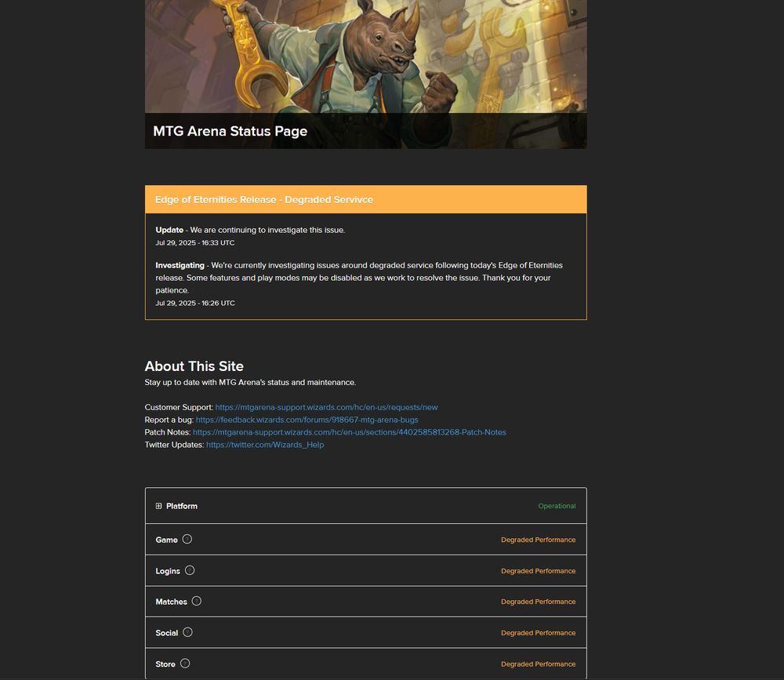Click the Jul 29, 2025 - 16:26 UTC timestamp
The image size is (784, 680).
(x=195, y=304)
